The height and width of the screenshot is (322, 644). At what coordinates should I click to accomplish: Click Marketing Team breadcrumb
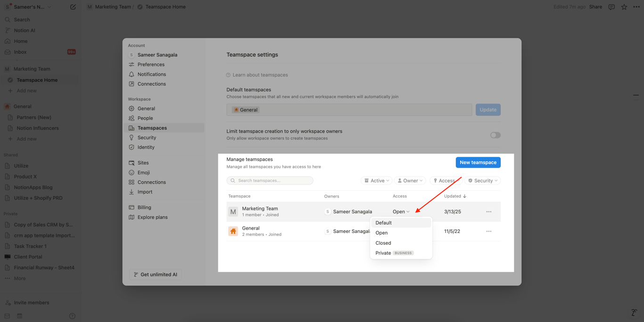click(109, 7)
